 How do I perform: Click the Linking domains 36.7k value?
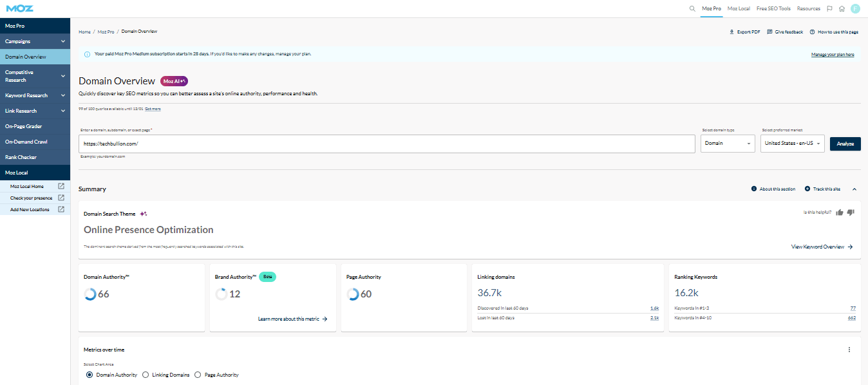(x=490, y=292)
